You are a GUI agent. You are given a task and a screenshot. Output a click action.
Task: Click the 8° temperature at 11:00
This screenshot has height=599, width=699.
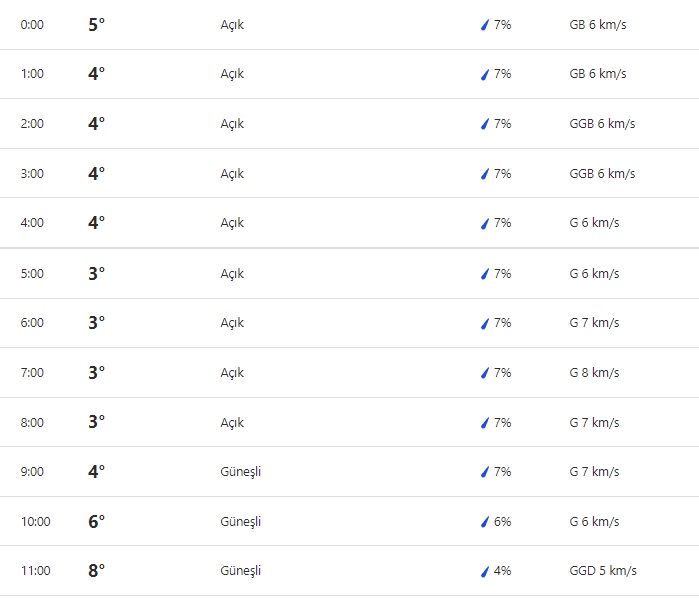pyautogui.click(x=96, y=571)
